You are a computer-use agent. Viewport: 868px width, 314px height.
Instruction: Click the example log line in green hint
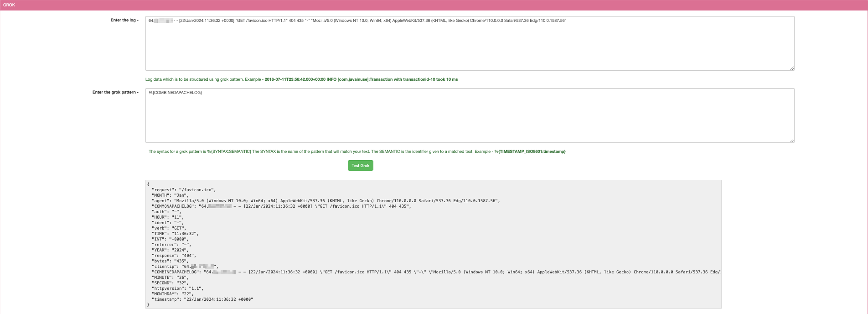[x=361, y=79]
